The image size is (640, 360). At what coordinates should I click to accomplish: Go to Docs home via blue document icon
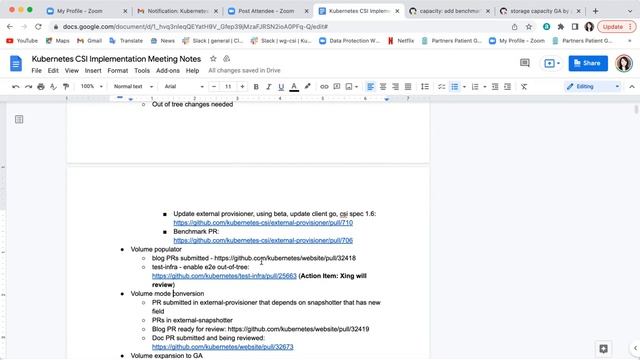coord(16,64)
